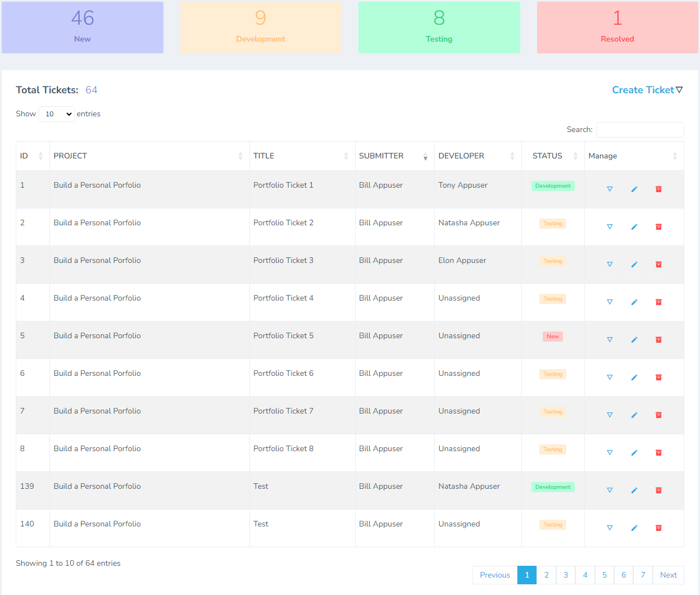Expand the Create Ticket dropdown
This screenshot has width=700, height=595.
coord(647,90)
